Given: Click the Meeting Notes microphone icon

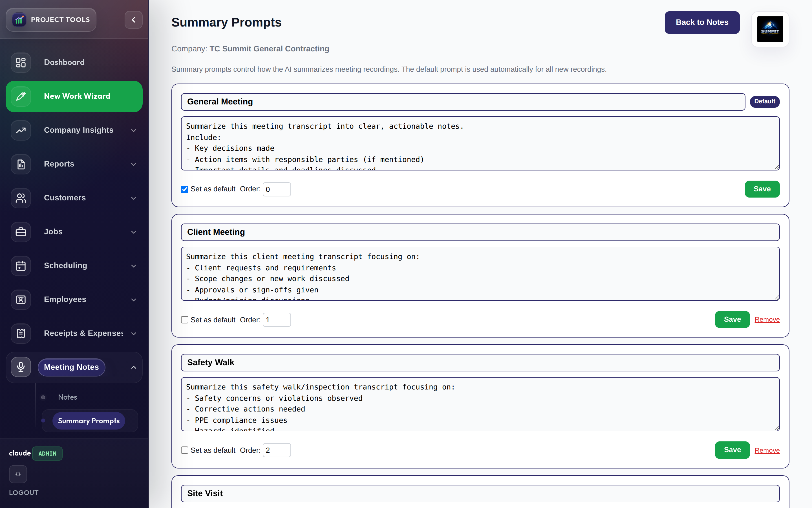Looking at the screenshot, I should [21, 367].
